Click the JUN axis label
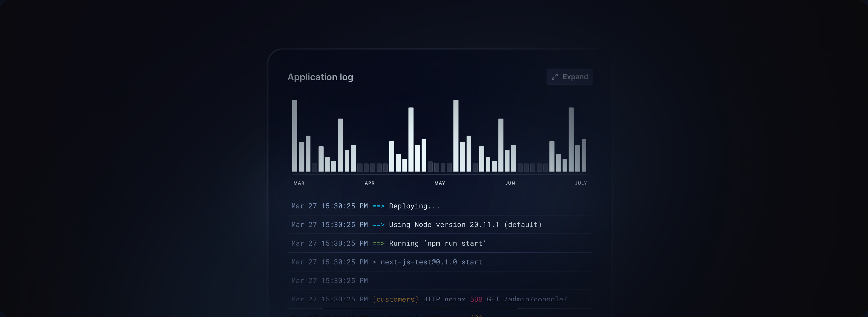This screenshot has height=317, width=868. (x=510, y=183)
